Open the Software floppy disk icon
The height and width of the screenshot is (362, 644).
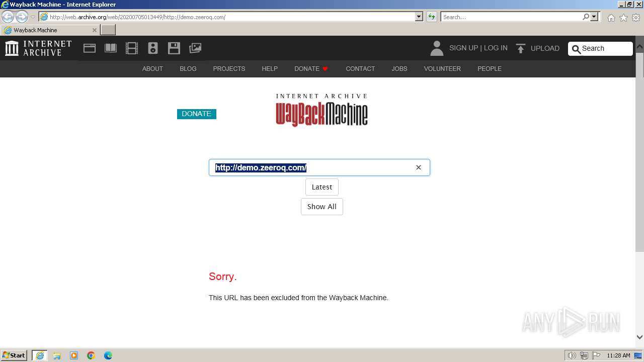(x=174, y=48)
